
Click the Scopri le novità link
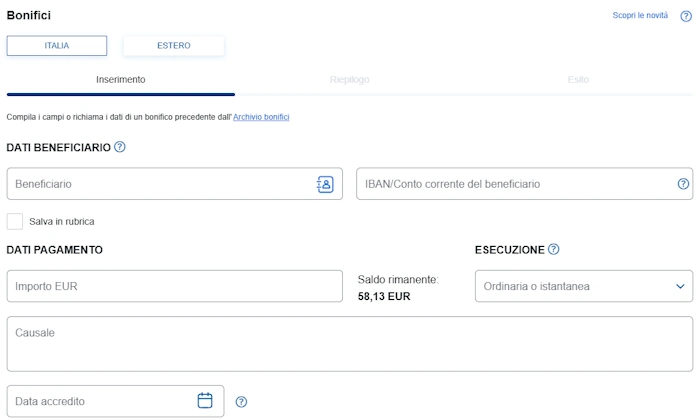(640, 16)
